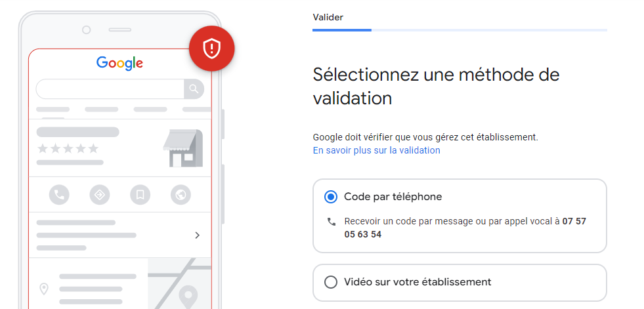Click the red shield warning badge
This screenshot has width=644, height=309.
click(x=211, y=49)
